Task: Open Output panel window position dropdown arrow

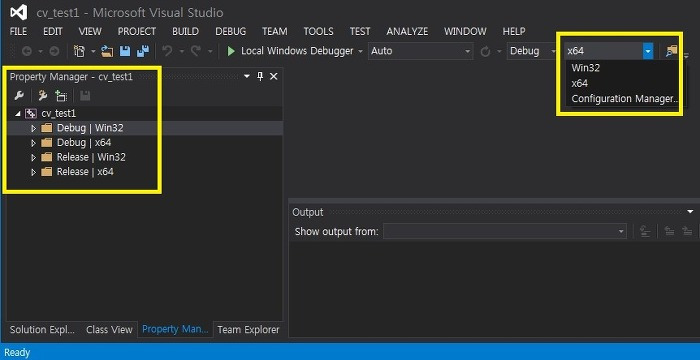Action: (690, 212)
